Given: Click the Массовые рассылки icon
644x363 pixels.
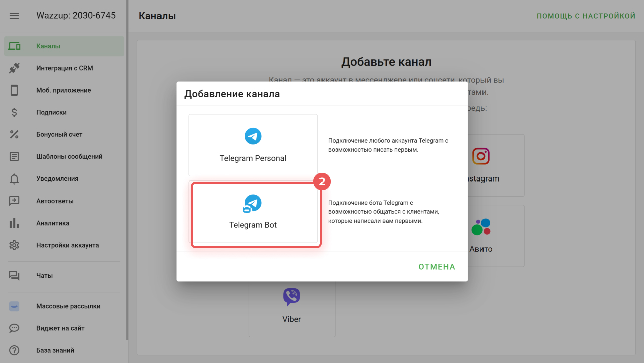Looking at the screenshot, I should click(14, 306).
